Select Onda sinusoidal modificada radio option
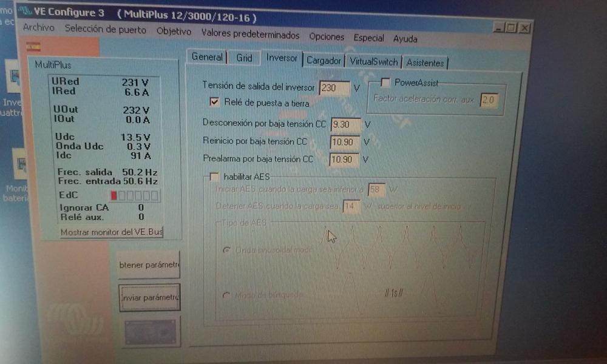Screen dimensions: 607x364 coord(227,250)
